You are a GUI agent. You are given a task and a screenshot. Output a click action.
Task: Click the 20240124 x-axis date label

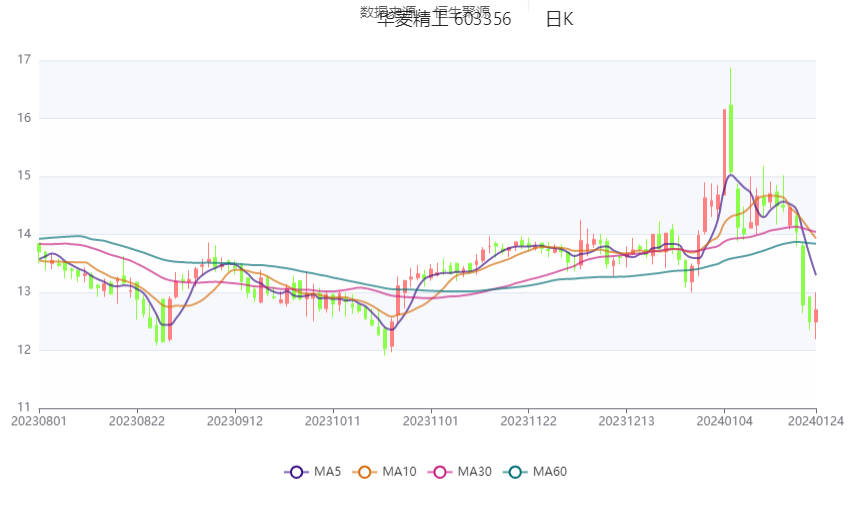(x=816, y=421)
